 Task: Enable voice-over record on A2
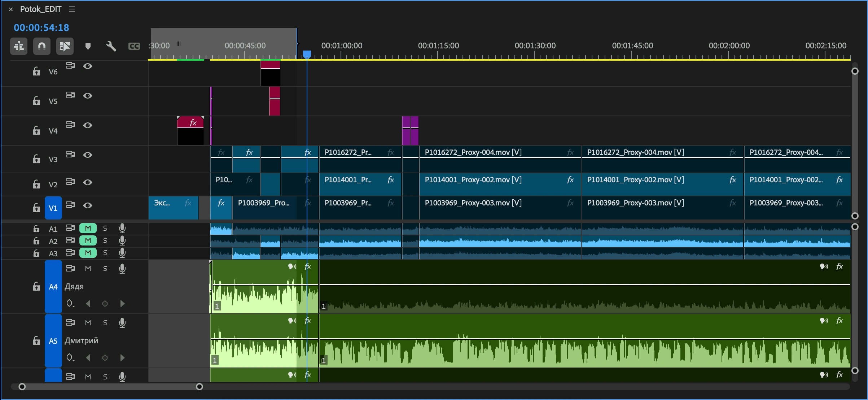coord(122,240)
